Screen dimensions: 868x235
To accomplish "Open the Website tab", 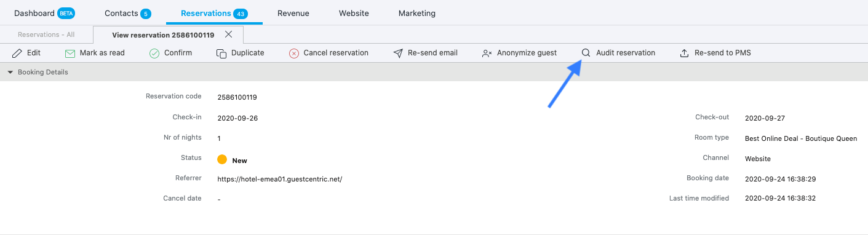I will [354, 13].
